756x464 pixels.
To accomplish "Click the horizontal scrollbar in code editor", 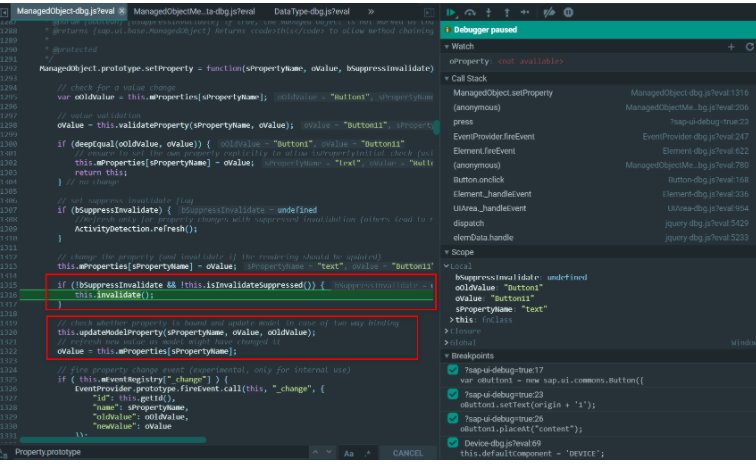I will (113, 440).
